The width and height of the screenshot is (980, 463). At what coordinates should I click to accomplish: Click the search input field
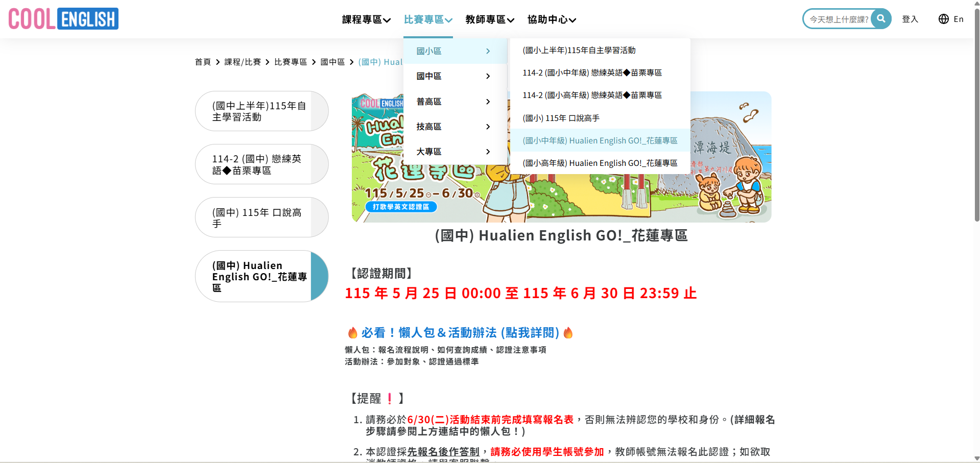coord(839,19)
